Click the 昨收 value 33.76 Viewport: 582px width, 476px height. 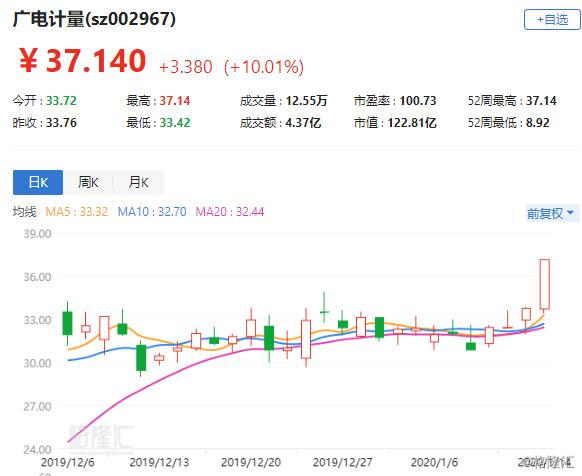[x=61, y=123]
